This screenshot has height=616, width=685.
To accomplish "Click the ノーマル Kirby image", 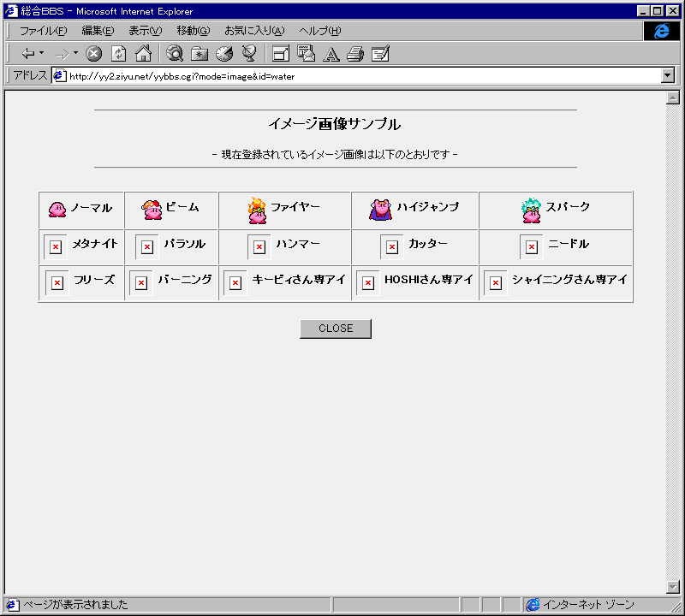I will click(57, 209).
